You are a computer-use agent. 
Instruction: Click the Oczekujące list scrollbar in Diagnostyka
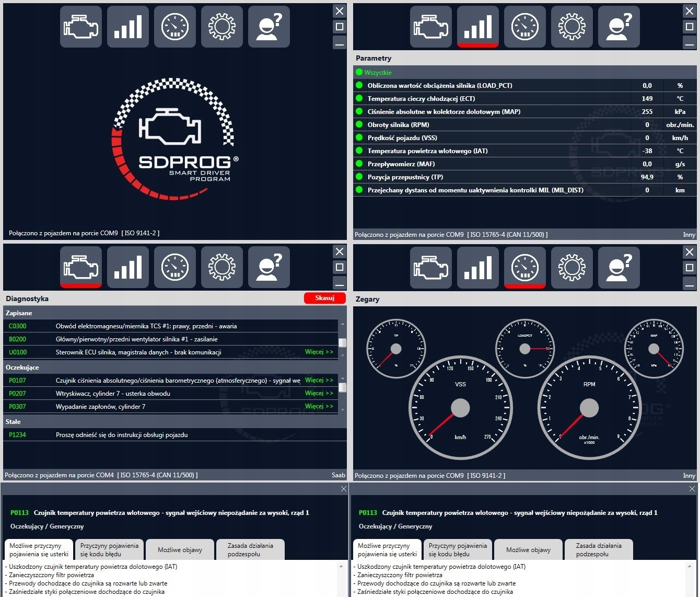pyautogui.click(x=343, y=394)
